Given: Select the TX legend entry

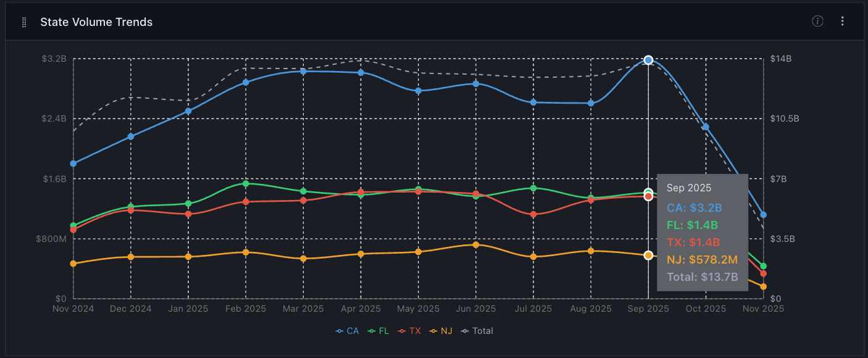Looking at the screenshot, I should coord(414,331).
